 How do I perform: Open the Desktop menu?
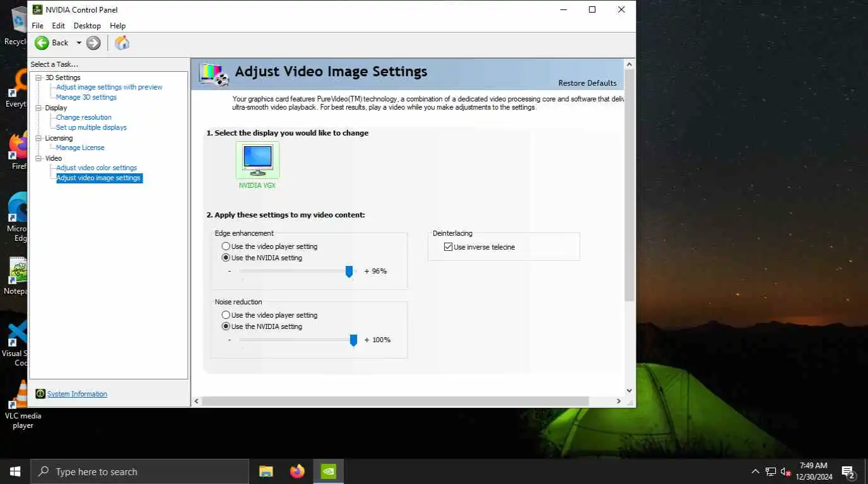coord(87,26)
